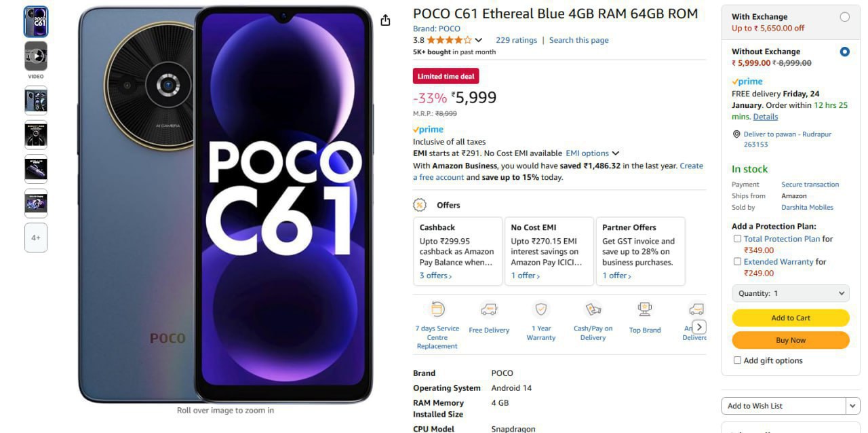The height and width of the screenshot is (433, 868).
Task: Play the product VIDEO thumbnail
Action: point(36,56)
